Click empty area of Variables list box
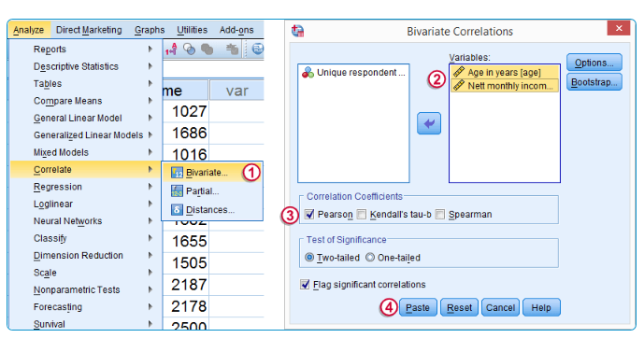The width and height of the screenshot is (644, 338). [505, 137]
